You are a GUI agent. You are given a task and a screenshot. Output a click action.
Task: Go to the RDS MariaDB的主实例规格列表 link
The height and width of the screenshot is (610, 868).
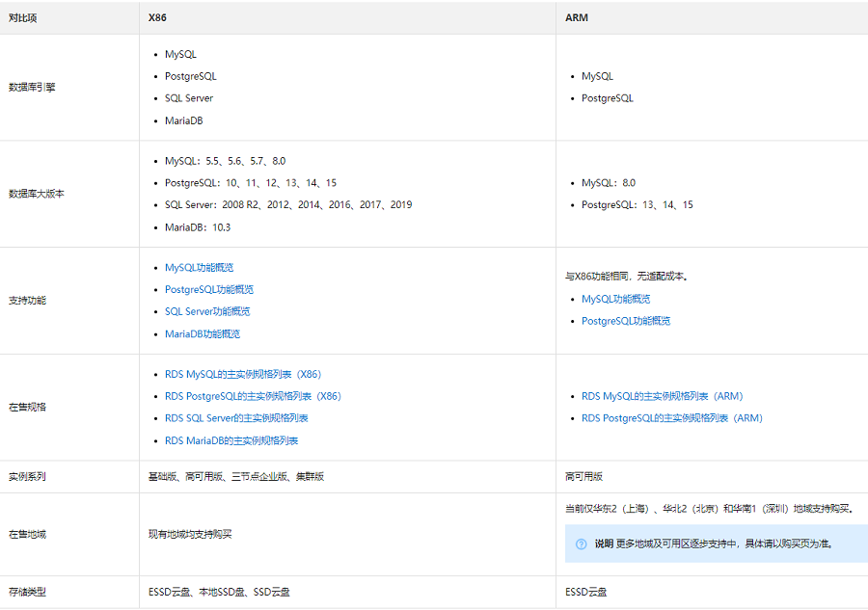231,440
